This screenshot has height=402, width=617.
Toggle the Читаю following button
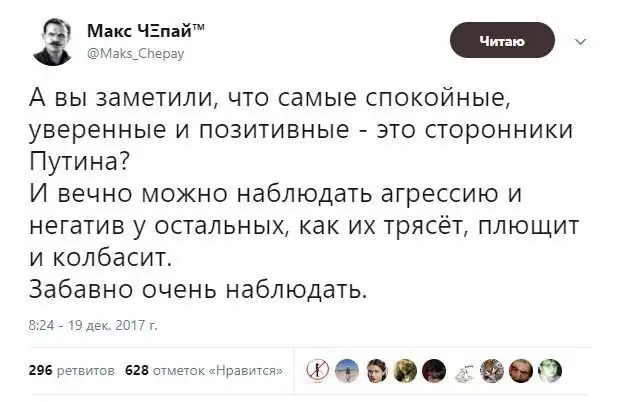501,41
